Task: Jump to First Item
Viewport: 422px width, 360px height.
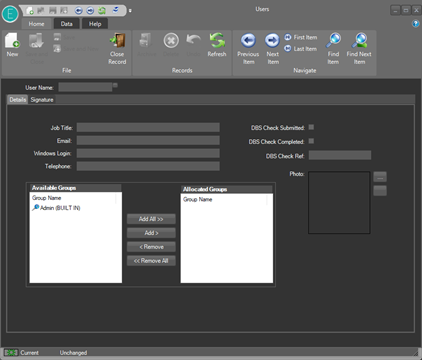Action: coord(301,37)
